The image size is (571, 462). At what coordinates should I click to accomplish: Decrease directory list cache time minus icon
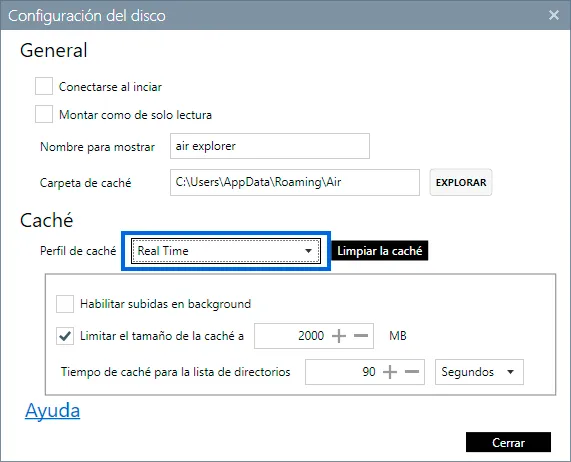(x=412, y=372)
